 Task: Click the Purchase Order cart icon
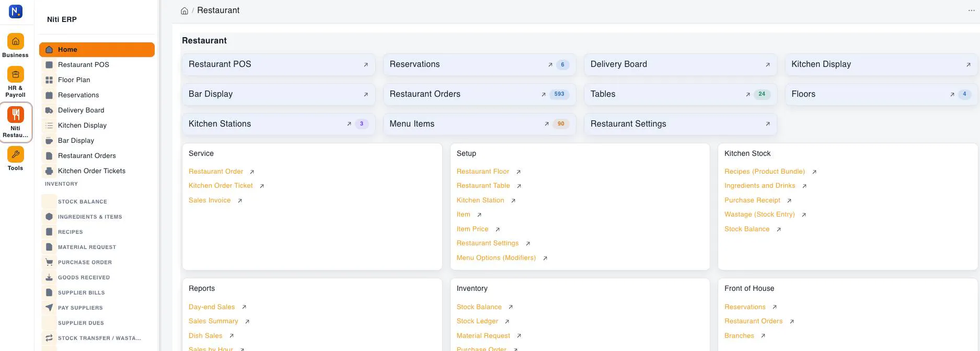pos(49,262)
